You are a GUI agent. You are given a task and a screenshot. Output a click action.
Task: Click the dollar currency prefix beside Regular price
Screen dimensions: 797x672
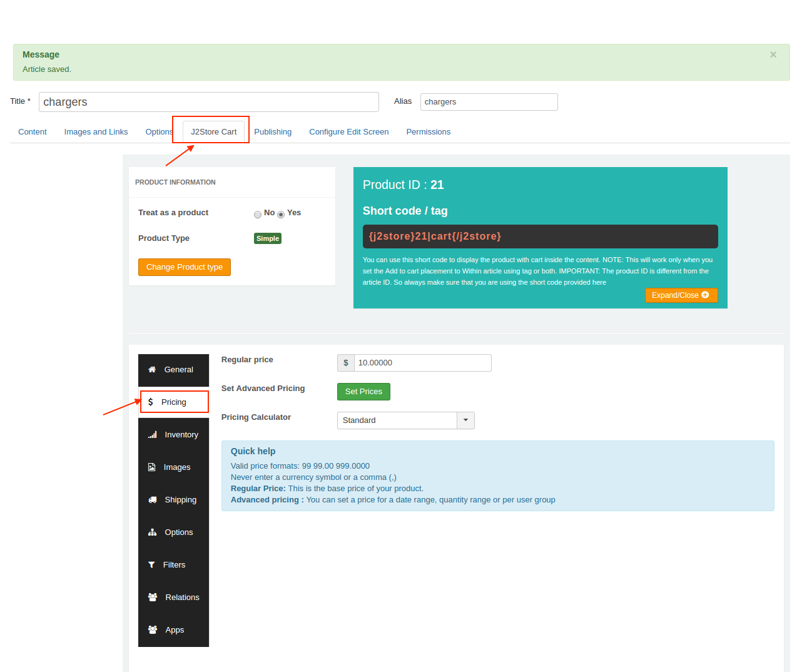tap(345, 363)
